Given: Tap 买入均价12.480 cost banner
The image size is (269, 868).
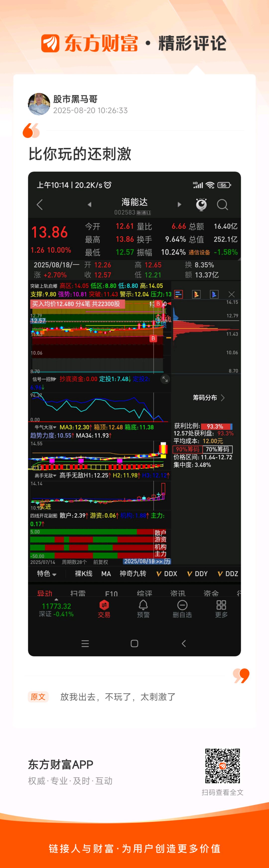Looking at the screenshot, I should [78, 304].
